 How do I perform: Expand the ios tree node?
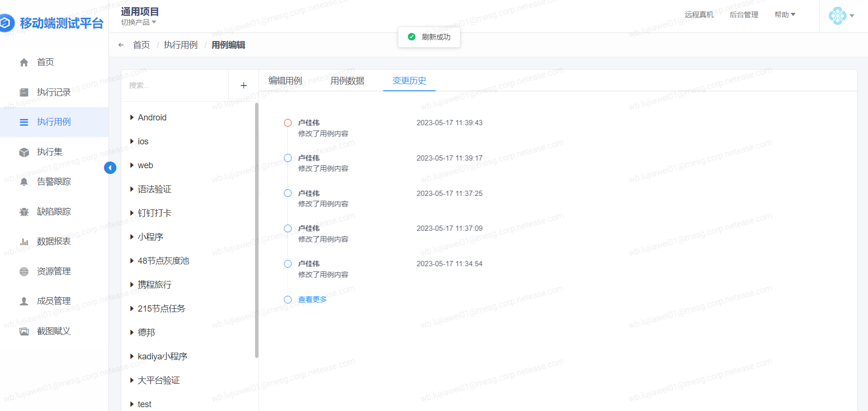tap(132, 141)
